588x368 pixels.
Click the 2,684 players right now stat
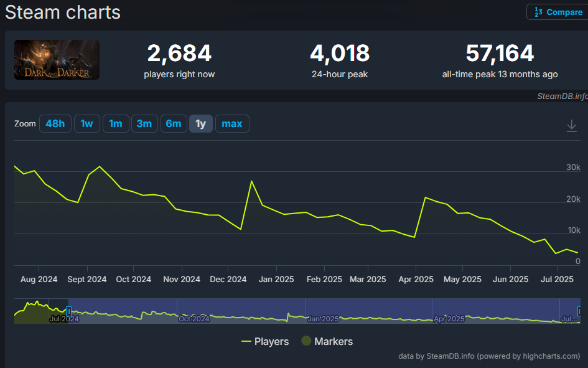(179, 60)
